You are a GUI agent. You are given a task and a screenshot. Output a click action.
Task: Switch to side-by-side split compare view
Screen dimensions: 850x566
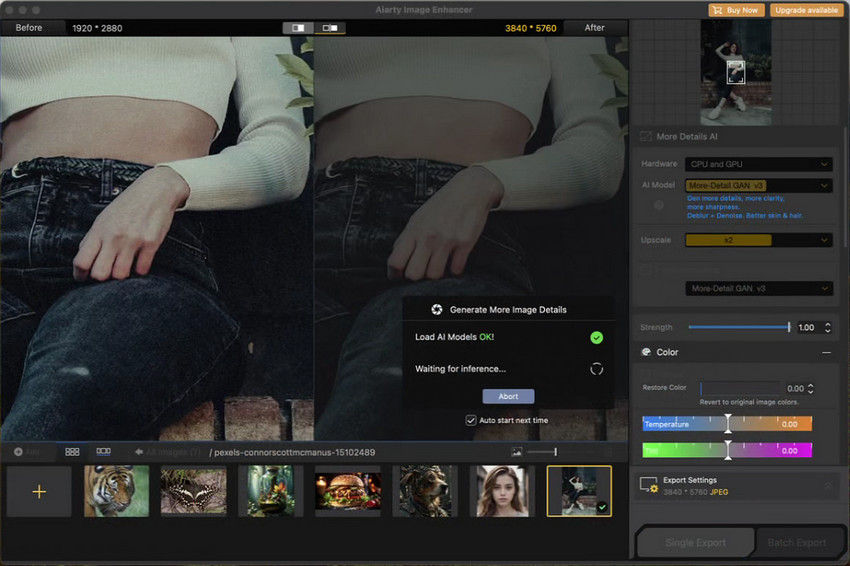pos(298,28)
